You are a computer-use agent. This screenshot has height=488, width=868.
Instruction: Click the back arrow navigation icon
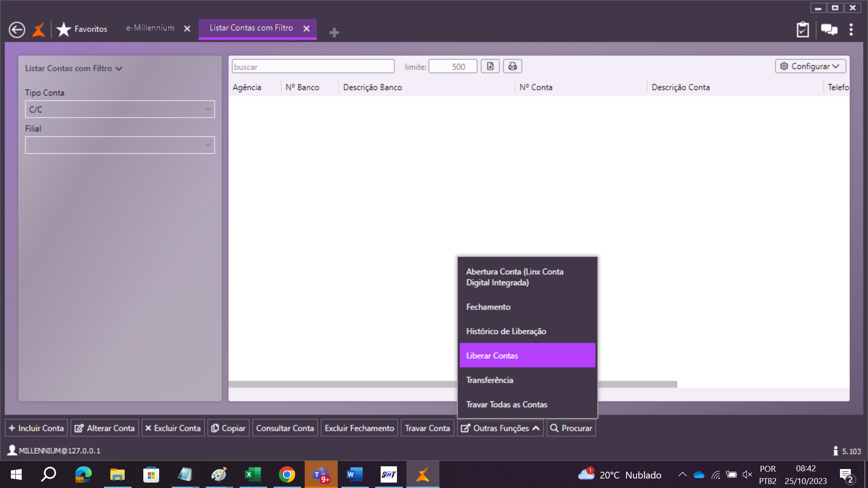(17, 30)
